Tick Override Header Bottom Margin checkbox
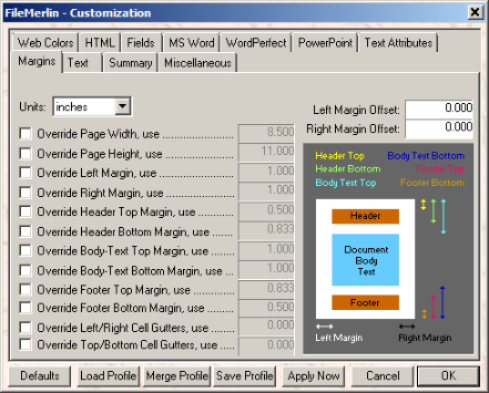 25,231
